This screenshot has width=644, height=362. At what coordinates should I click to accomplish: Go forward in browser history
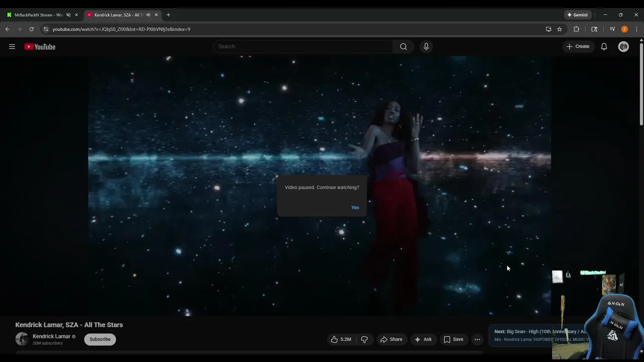click(x=20, y=29)
